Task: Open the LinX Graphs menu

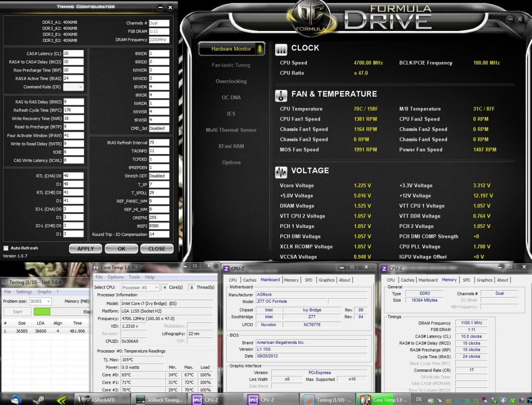Action: pos(44,292)
